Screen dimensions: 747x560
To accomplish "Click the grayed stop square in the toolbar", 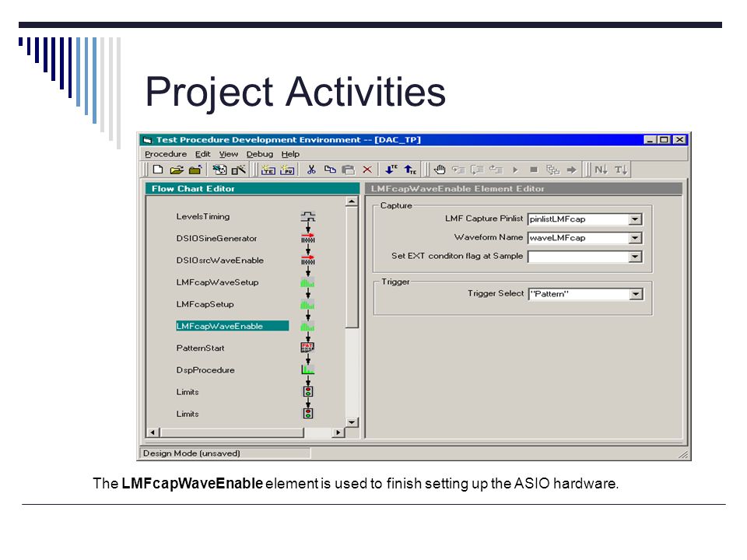I will click(534, 170).
